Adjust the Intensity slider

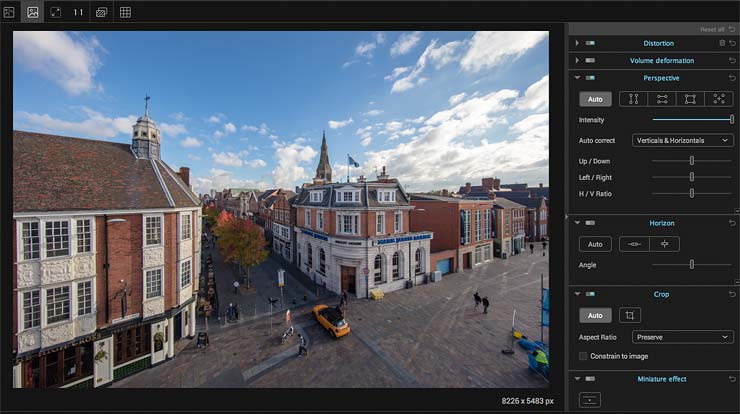(692, 119)
